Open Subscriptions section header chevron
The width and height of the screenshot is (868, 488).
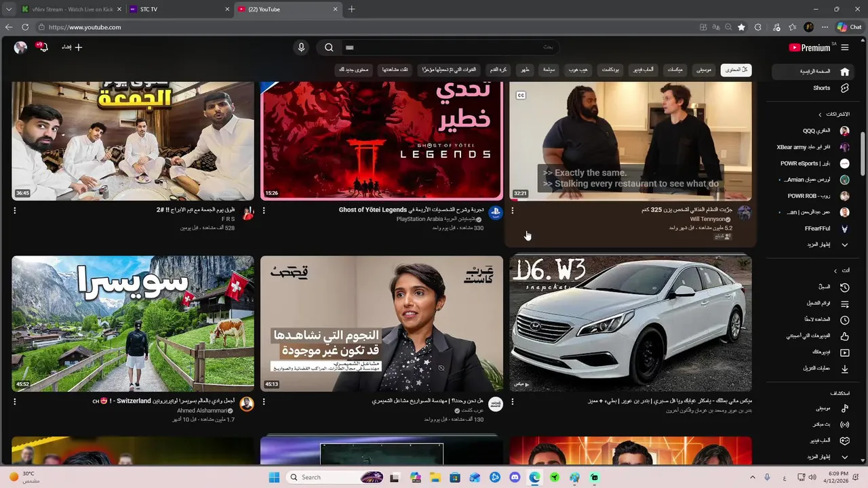pos(820,115)
